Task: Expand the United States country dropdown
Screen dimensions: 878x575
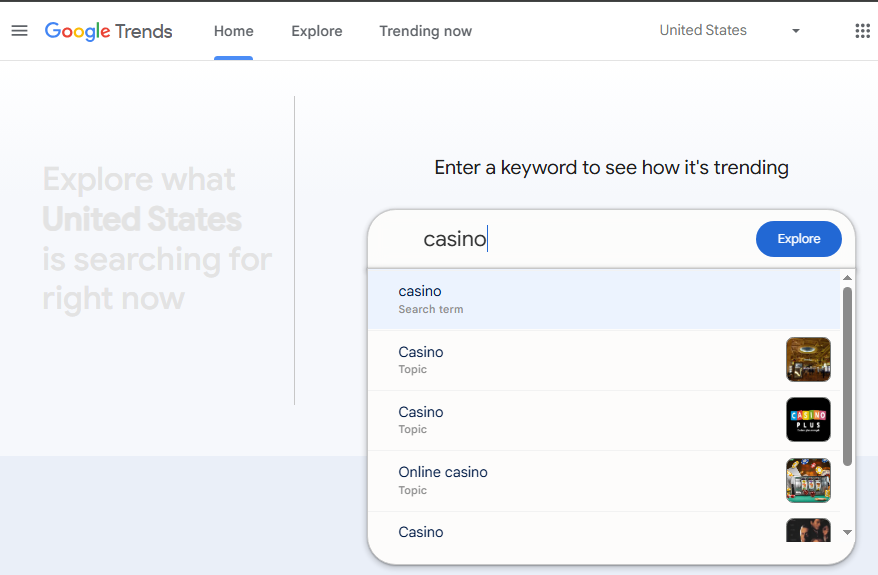Action: point(730,30)
